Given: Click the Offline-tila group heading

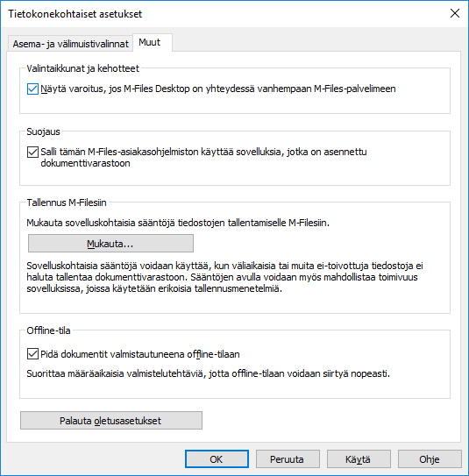Looking at the screenshot, I should pos(48,330).
